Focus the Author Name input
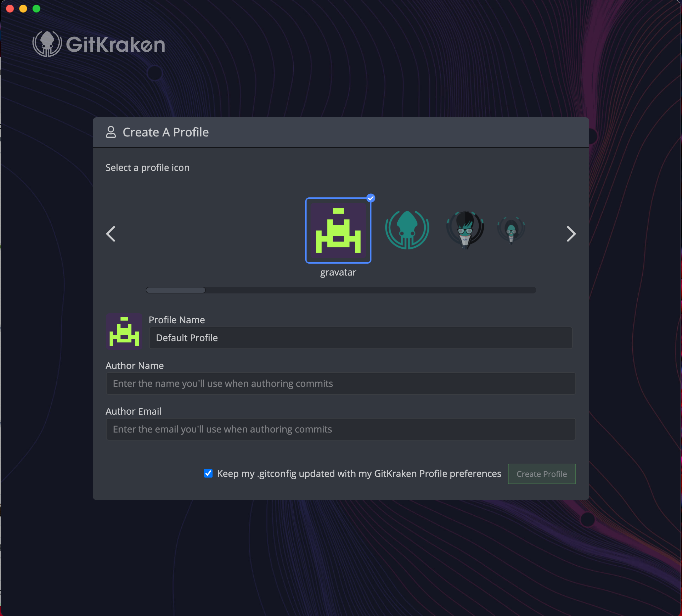Screen dimensions: 682x616 341,384
